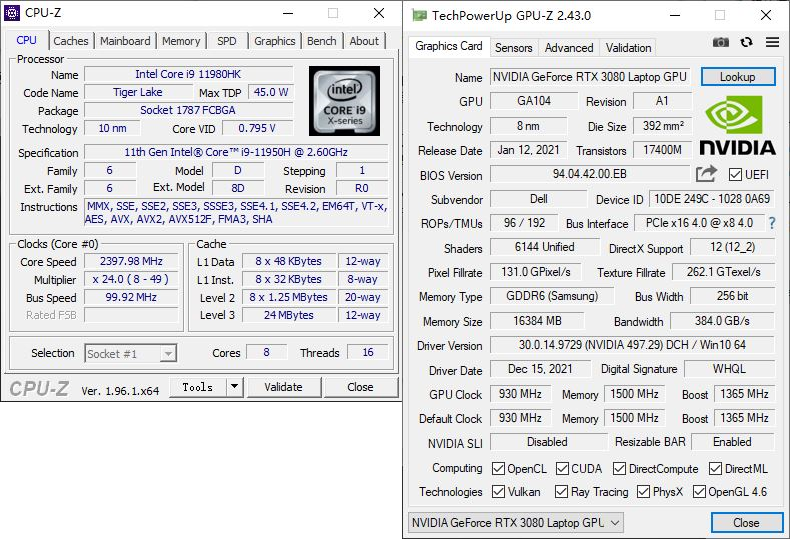790x539 pixels.
Task: Click the Validate button in CPU-Z
Action: coord(284,387)
